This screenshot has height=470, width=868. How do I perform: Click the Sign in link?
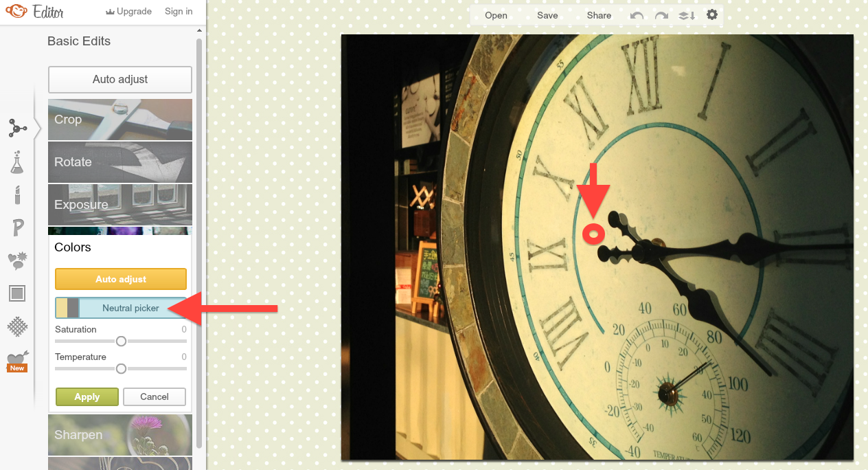[x=179, y=12]
